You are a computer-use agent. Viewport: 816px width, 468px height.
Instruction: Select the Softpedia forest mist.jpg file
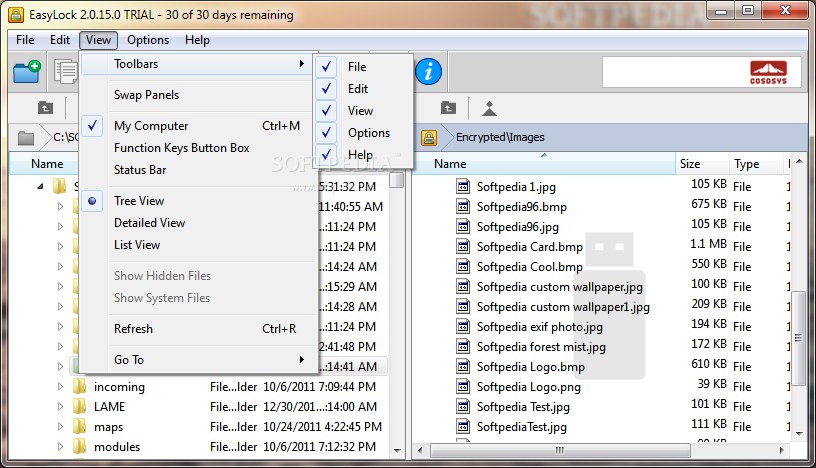click(x=541, y=347)
